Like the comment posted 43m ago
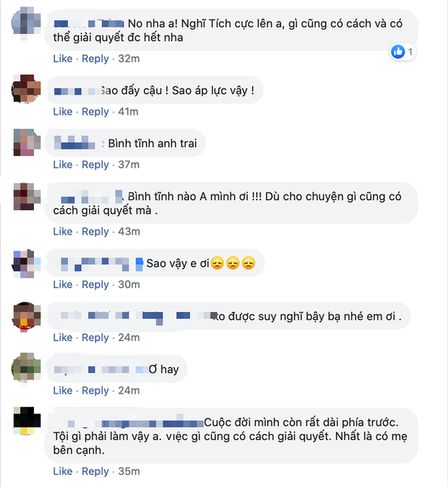448x487 pixels. pyautogui.click(x=63, y=231)
